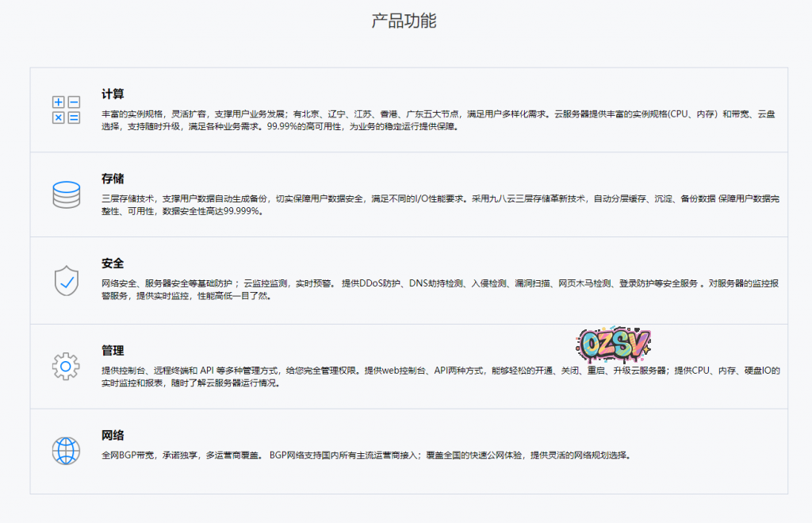Image resolution: width=812 pixels, height=523 pixels.
Task: Open the 存储 section heading
Action: (113, 179)
